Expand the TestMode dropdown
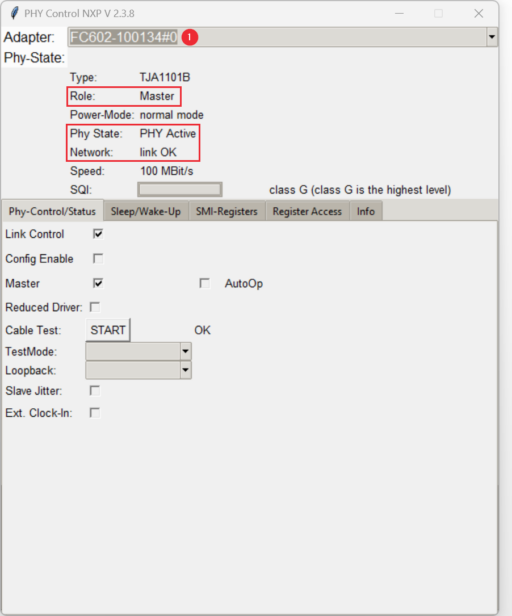The image size is (512, 616). coord(185,351)
